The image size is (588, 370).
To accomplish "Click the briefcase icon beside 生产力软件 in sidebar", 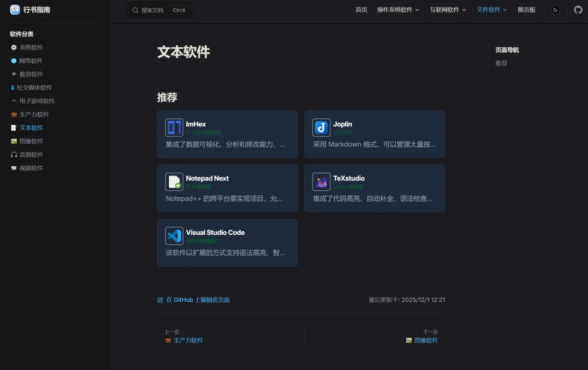I will point(14,114).
